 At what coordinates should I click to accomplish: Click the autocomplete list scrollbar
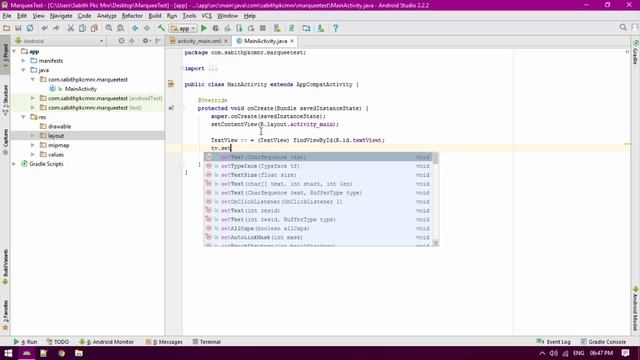click(436, 159)
